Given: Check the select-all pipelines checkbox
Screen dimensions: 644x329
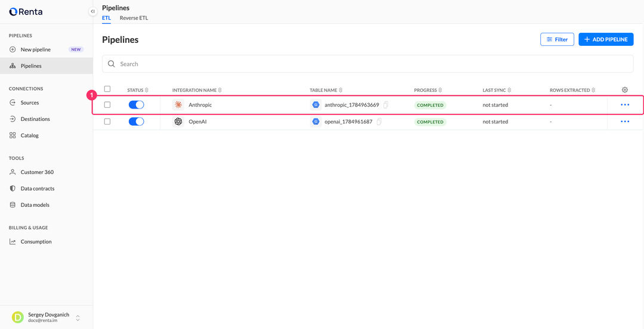Looking at the screenshot, I should click(x=107, y=89).
